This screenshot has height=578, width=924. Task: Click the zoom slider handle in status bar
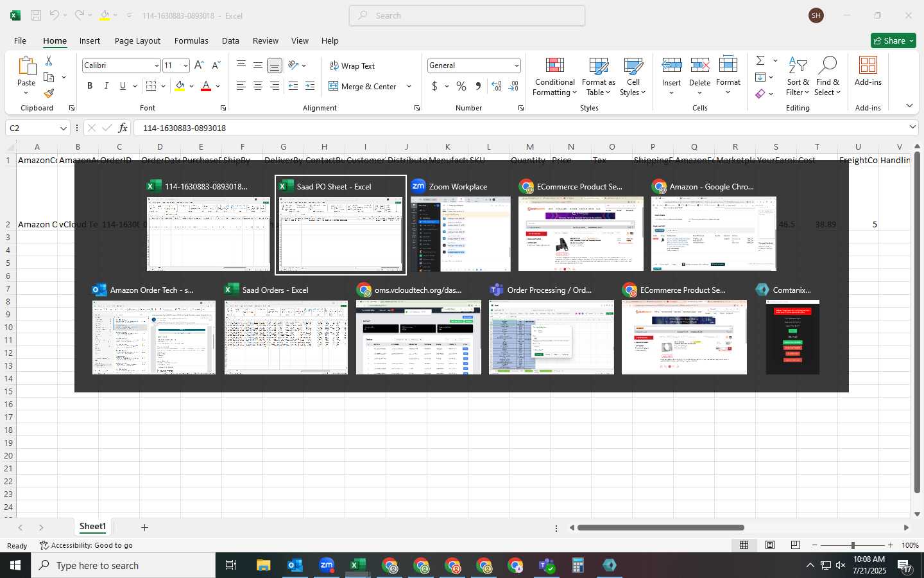tap(853, 545)
